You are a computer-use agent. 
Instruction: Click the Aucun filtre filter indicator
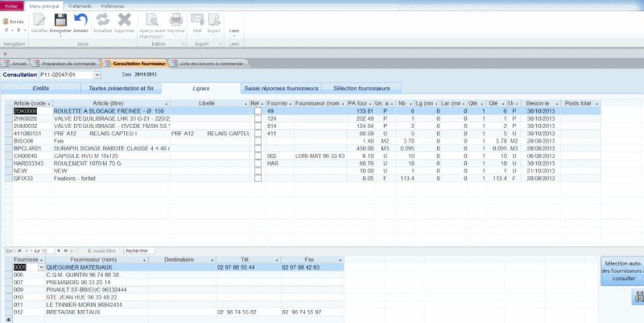coord(102,251)
